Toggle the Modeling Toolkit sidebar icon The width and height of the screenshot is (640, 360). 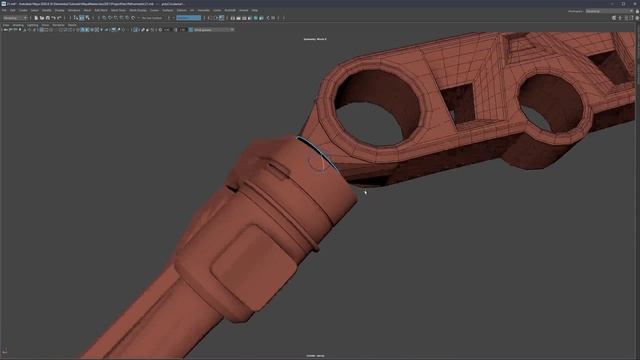coord(613,18)
